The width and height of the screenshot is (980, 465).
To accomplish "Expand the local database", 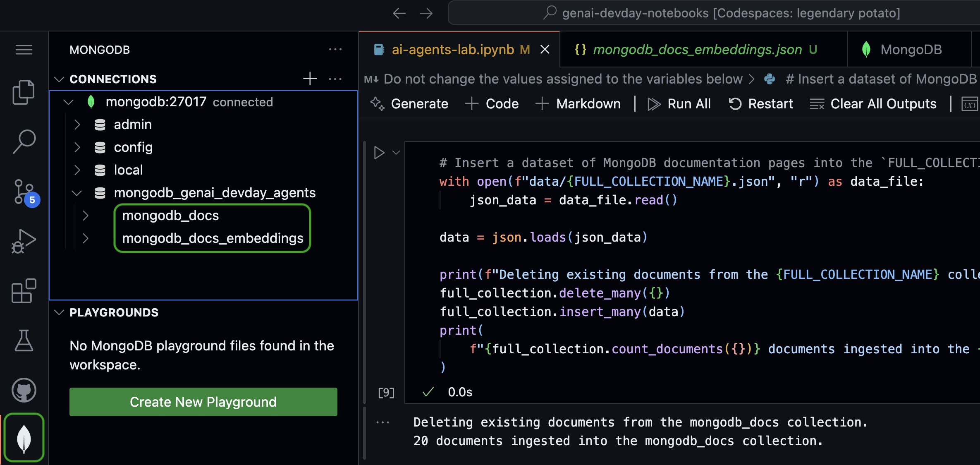I will [x=77, y=170].
